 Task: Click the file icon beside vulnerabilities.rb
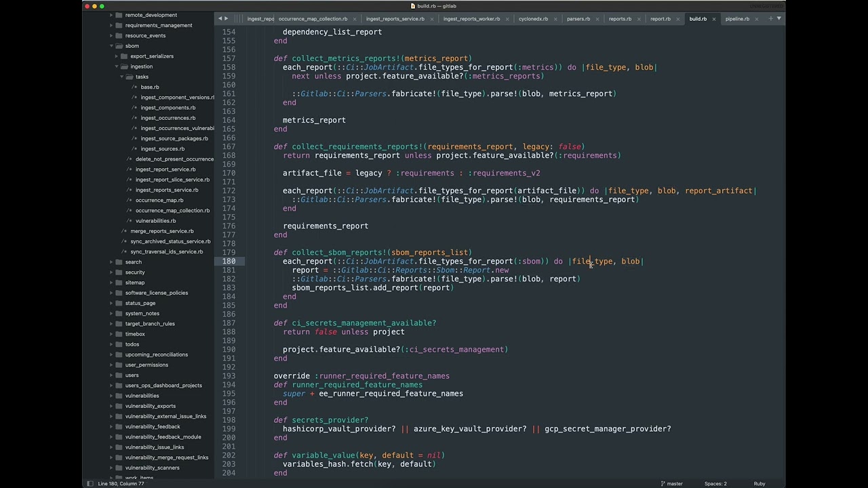point(129,221)
